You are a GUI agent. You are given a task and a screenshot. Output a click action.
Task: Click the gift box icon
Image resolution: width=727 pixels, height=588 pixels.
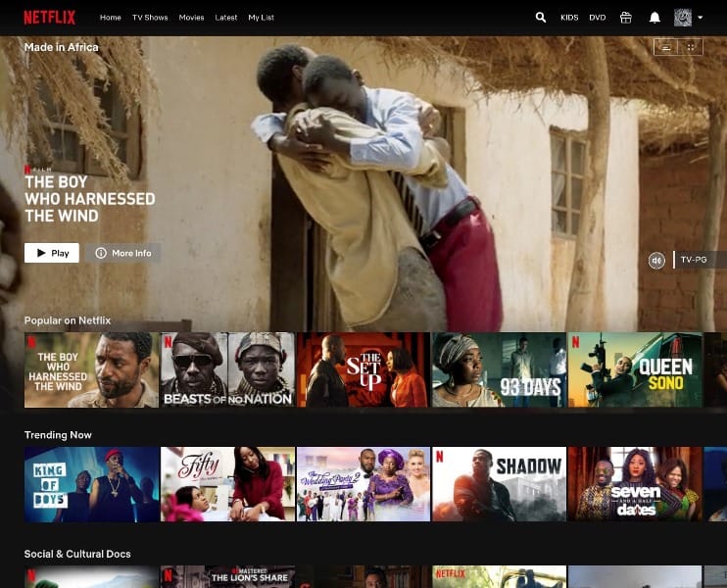click(x=626, y=18)
